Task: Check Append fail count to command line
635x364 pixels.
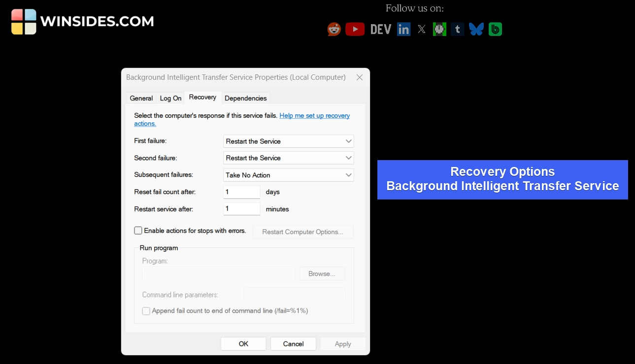Action: click(x=146, y=311)
